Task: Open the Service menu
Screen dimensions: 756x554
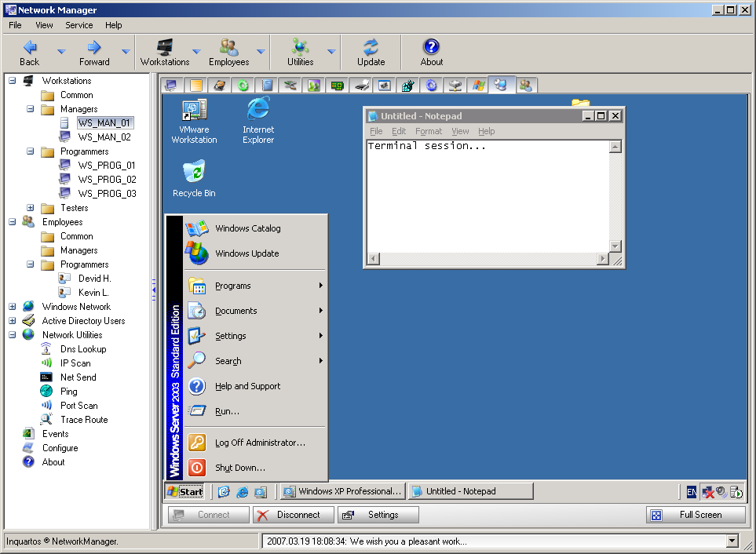Action: (x=79, y=25)
